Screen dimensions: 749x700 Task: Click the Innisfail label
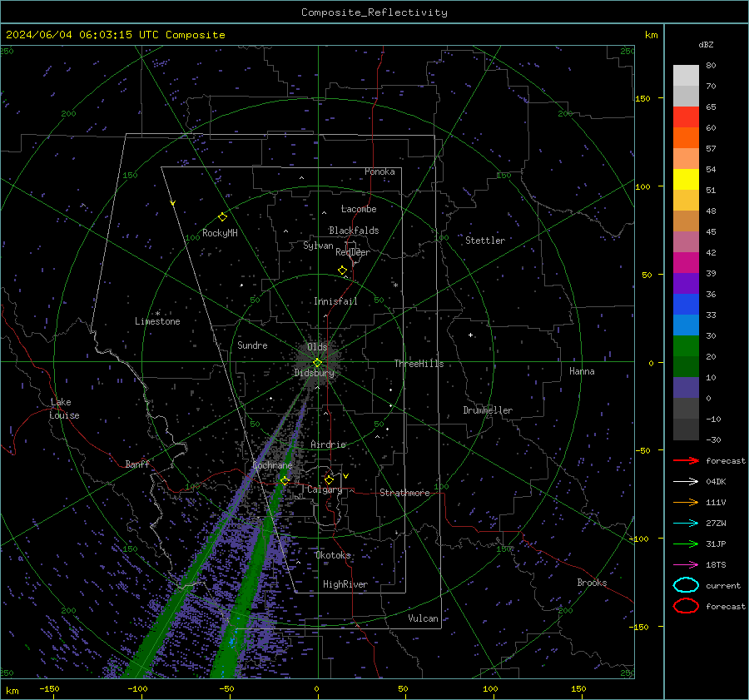click(x=335, y=301)
